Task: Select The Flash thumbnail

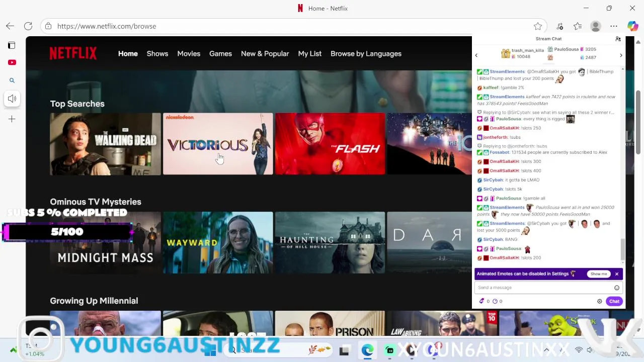Action: pyautogui.click(x=330, y=144)
